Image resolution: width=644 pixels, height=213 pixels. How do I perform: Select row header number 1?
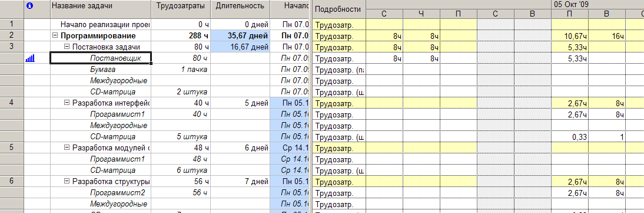pyautogui.click(x=12, y=25)
